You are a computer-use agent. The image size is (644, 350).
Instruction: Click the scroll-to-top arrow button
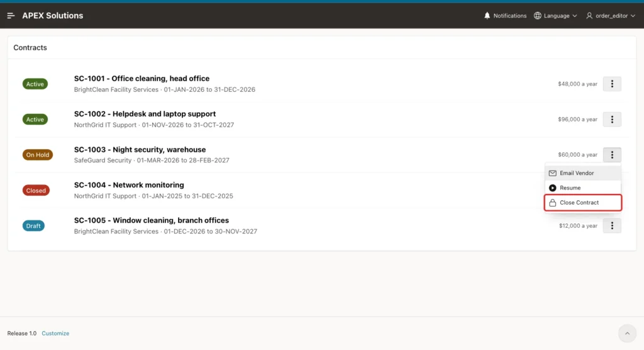627,334
